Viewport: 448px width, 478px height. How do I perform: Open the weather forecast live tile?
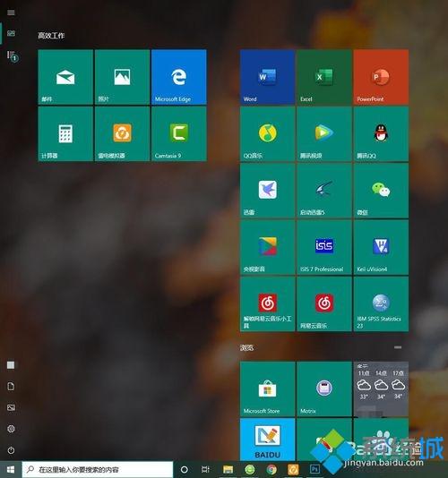click(x=381, y=389)
